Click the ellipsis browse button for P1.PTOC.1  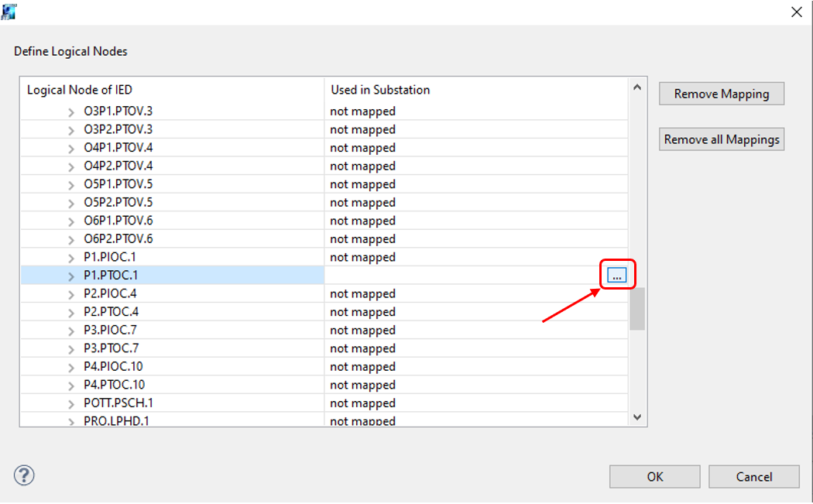(617, 276)
